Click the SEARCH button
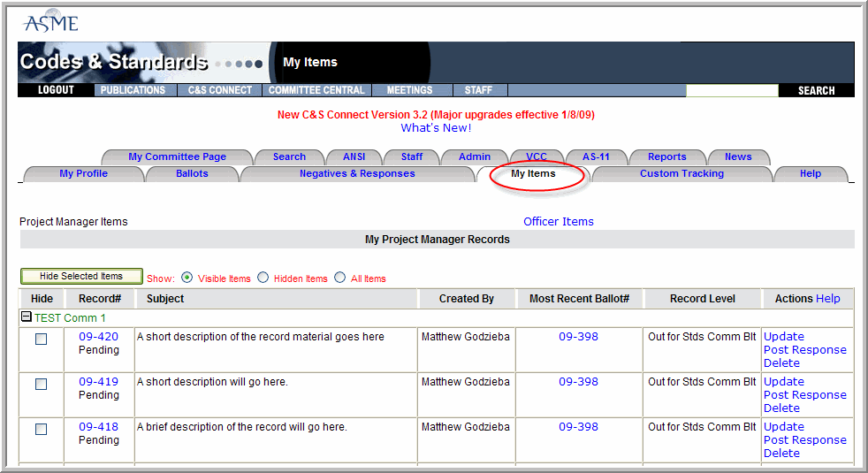868x473 pixels. (816, 90)
